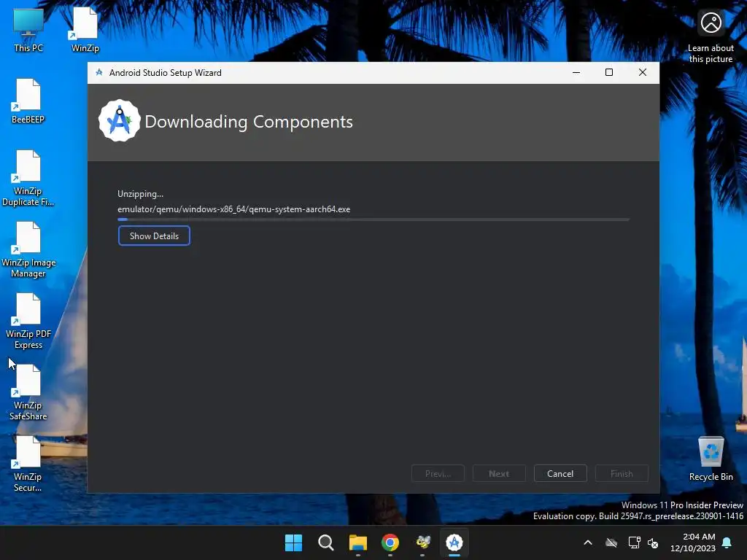Select the Recycle Bin icon
This screenshot has width=747, height=560.
(x=711, y=458)
